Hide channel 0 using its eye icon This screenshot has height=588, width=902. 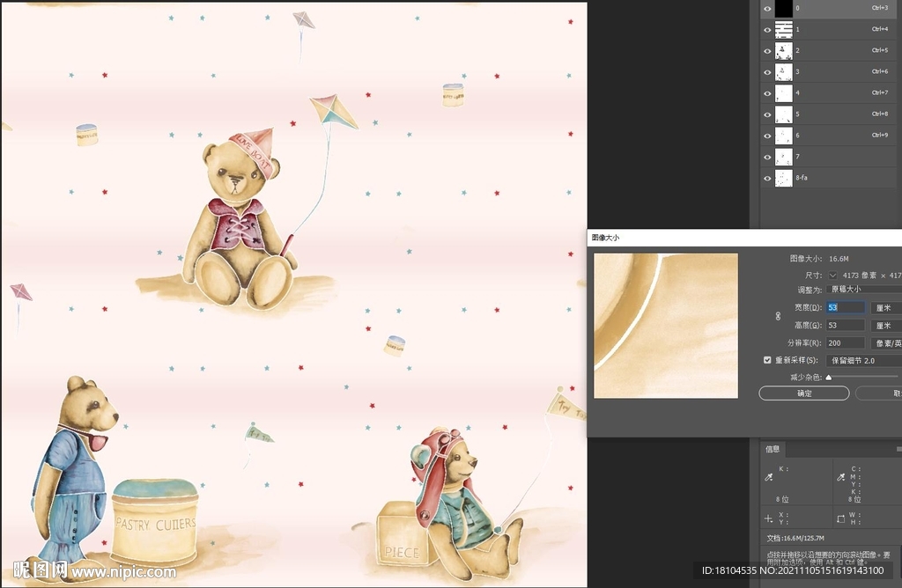pos(767,8)
